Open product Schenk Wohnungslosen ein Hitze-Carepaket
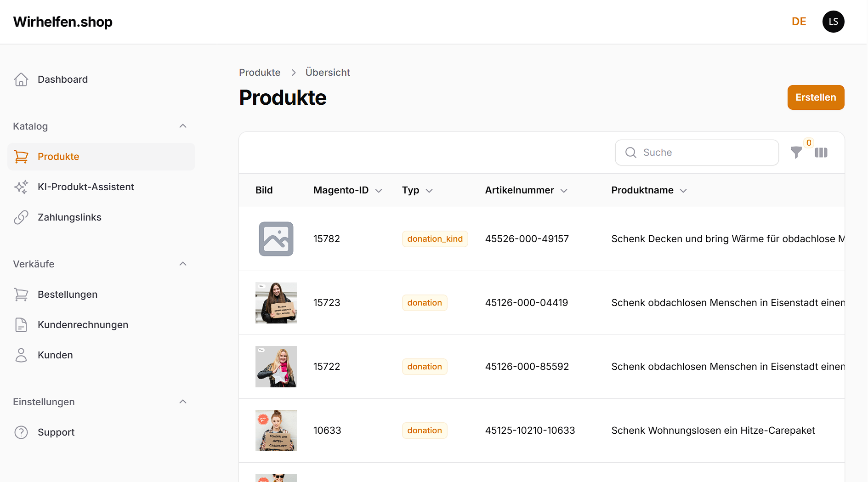The height and width of the screenshot is (482, 868). coord(713,431)
